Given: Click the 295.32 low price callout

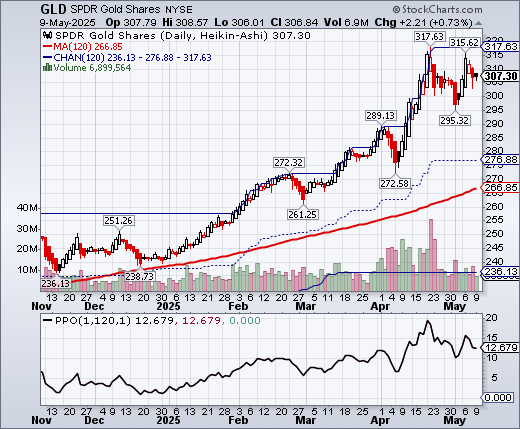Looking at the screenshot, I should click(455, 120).
